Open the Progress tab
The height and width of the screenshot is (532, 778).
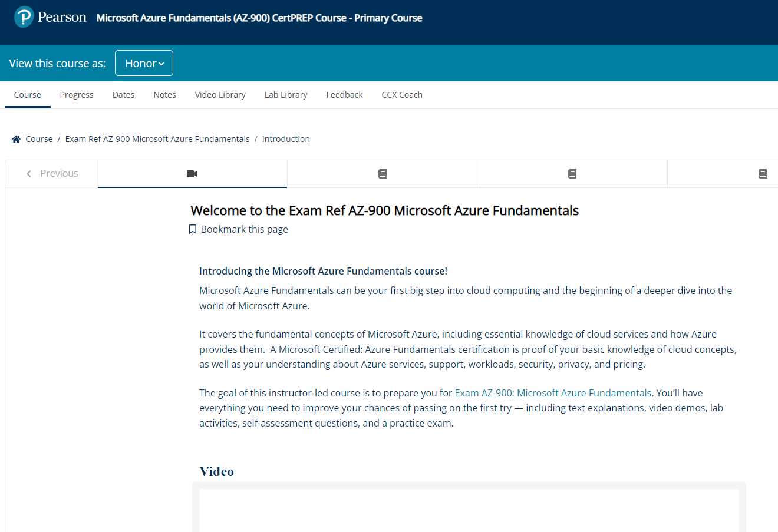pos(77,95)
